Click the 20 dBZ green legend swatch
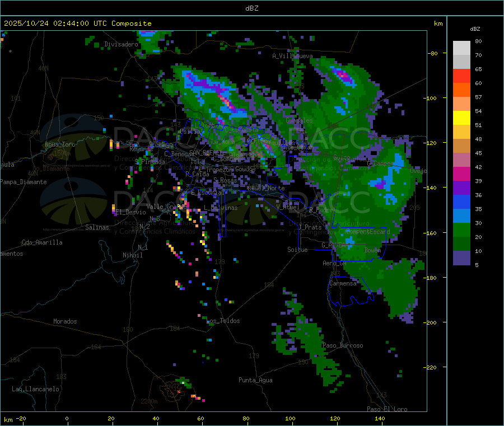The image size is (504, 426). (x=461, y=230)
